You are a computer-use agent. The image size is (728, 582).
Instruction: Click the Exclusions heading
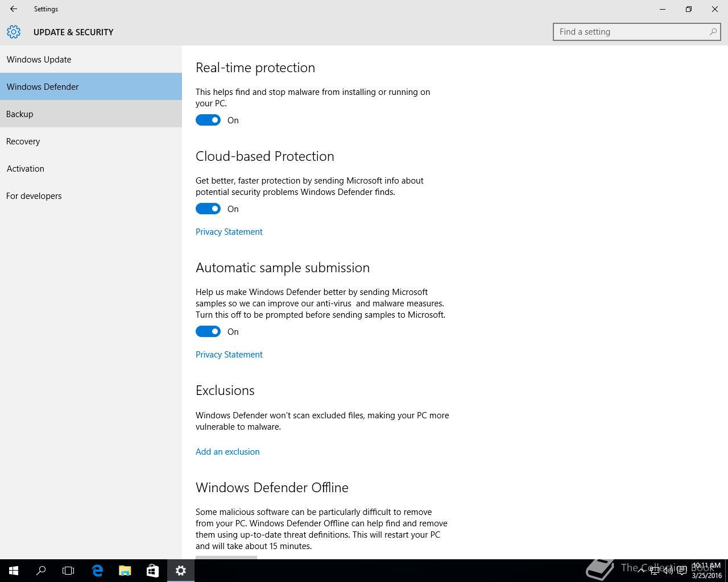pyautogui.click(x=225, y=390)
